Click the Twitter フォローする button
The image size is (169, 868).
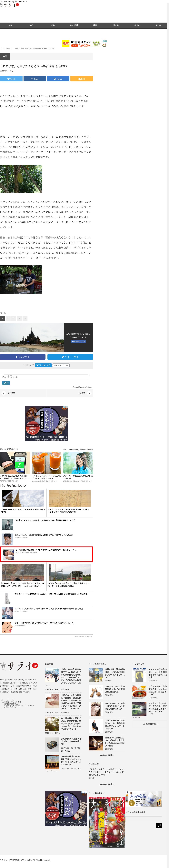[x=43, y=365]
